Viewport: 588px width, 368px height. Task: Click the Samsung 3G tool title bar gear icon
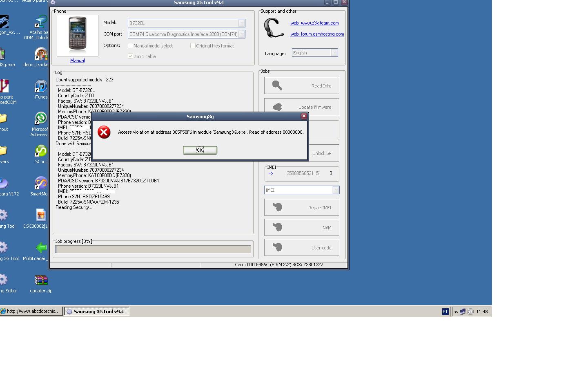(x=53, y=2)
